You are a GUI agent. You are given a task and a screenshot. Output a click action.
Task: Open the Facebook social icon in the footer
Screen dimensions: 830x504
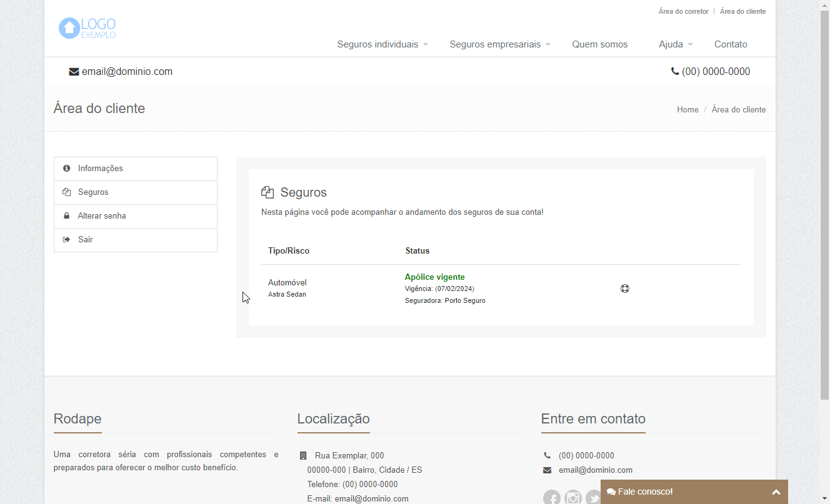point(552,497)
